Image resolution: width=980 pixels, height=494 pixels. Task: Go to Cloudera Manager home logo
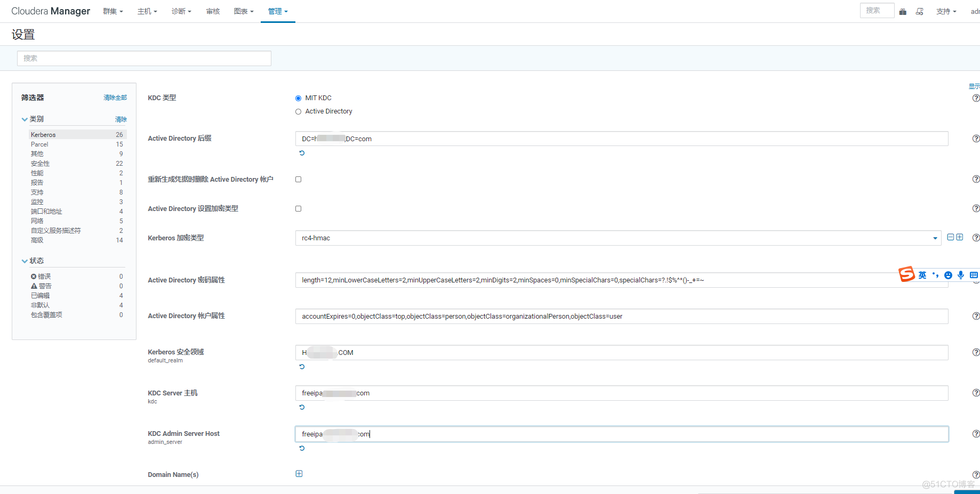[51, 11]
